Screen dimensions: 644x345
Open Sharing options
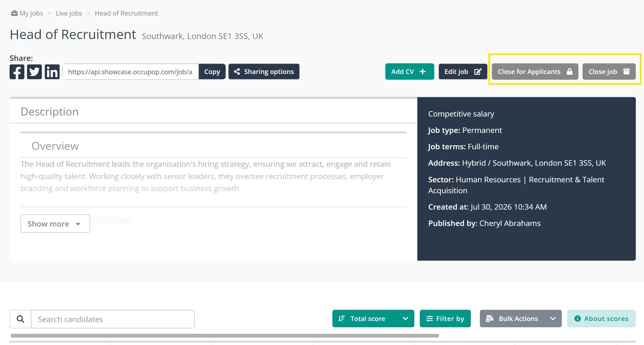264,72
